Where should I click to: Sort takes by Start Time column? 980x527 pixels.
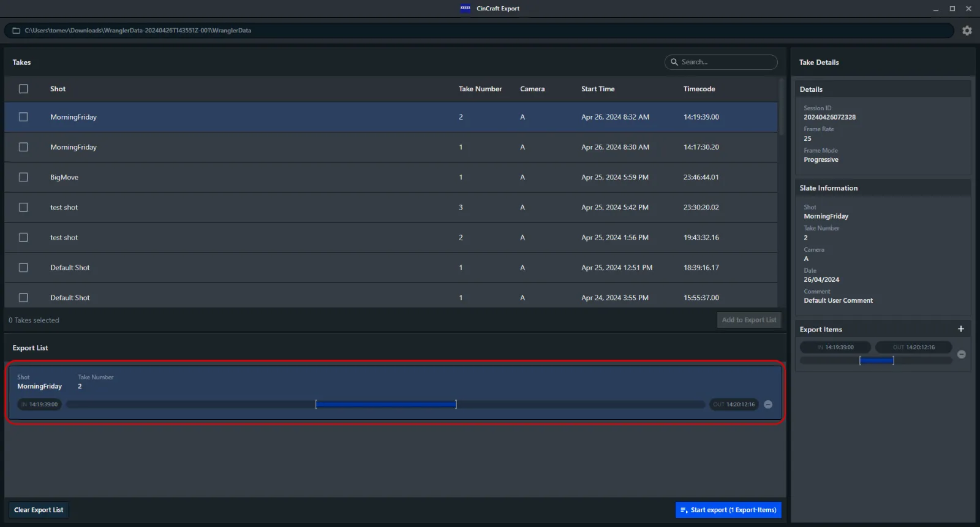click(598, 89)
